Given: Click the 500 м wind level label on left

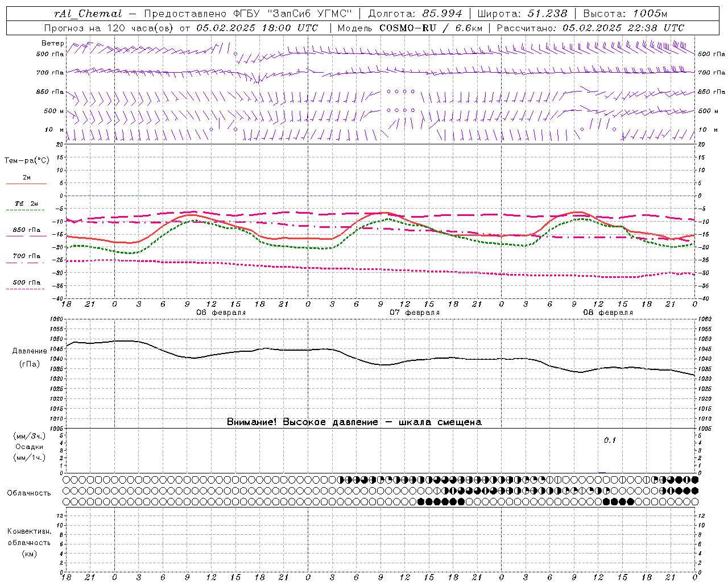Looking at the screenshot, I should tap(54, 111).
